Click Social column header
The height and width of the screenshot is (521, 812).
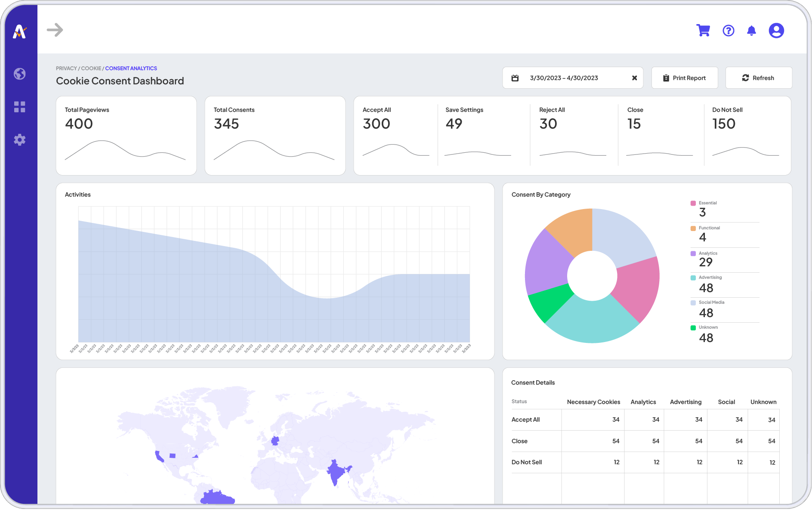pos(726,402)
